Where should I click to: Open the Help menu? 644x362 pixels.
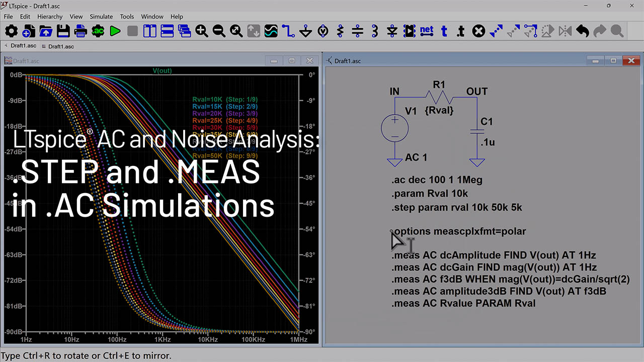pos(177,17)
